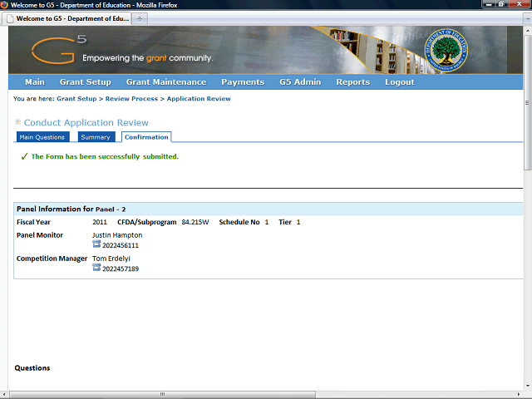The width and height of the screenshot is (532, 399).
Task: Click the Competition Manager label
Action: [x=52, y=259]
